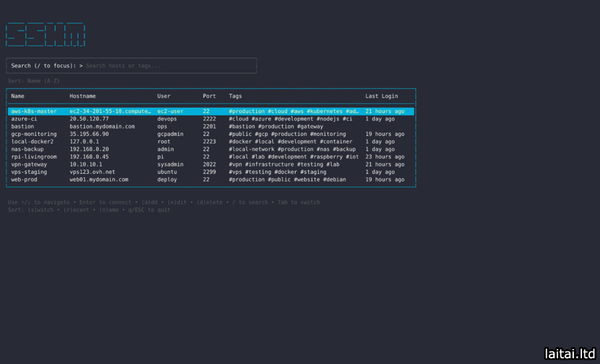Select the aws-k8s-master host row
Screen dimensions: 600x364
(x=34, y=111)
